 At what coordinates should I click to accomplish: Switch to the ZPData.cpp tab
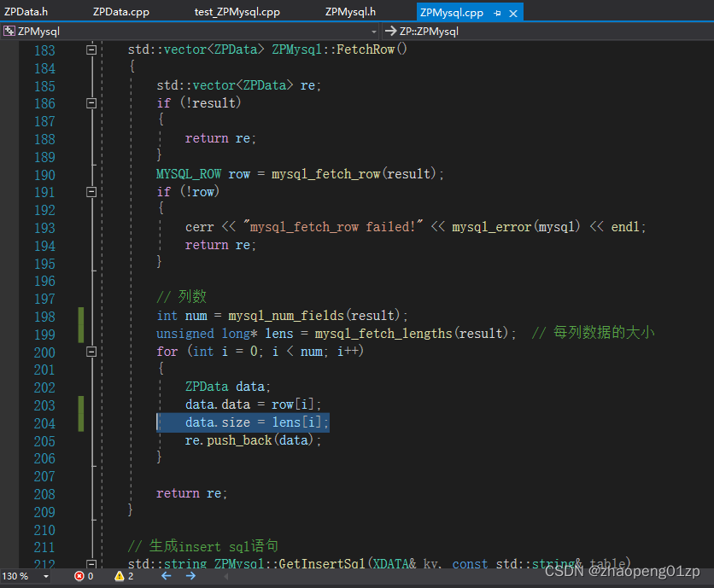point(121,12)
